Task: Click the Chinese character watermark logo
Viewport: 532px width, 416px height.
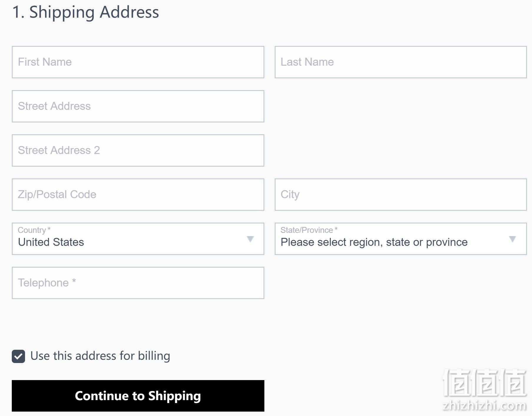Action: point(485,383)
